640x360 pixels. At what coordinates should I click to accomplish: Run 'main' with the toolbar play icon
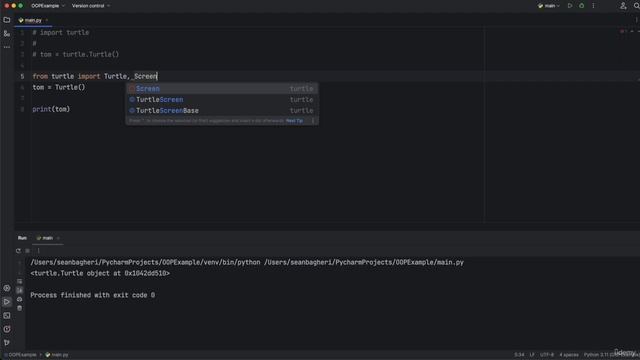tap(570, 6)
